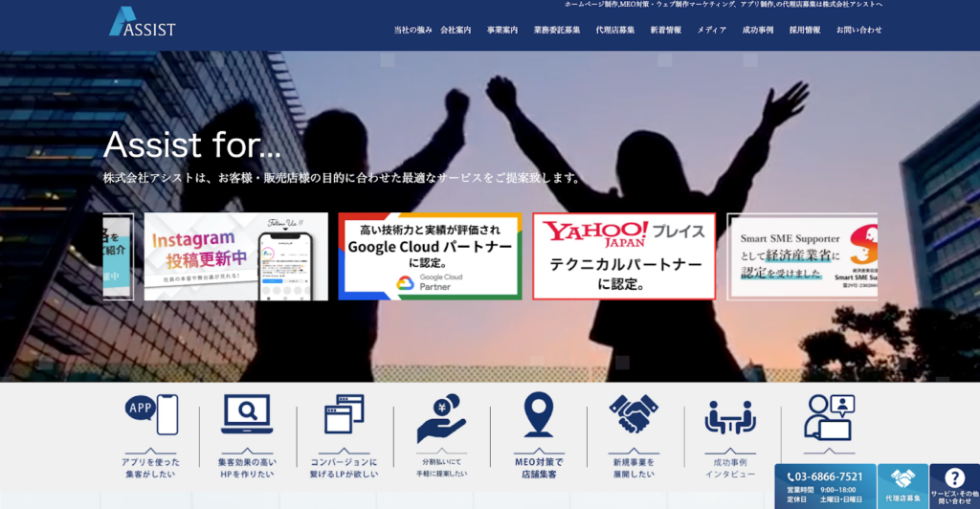
Task: Click the person with laptop chat icon
Action: point(830,417)
